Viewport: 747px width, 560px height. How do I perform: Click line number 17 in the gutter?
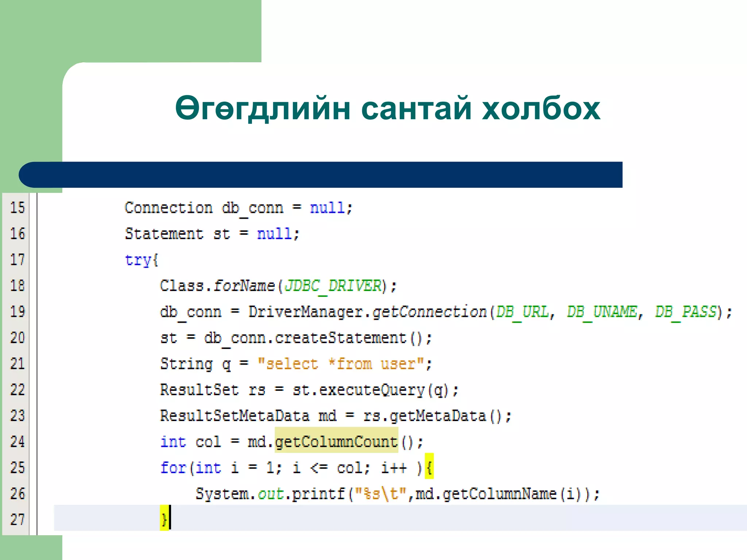18,260
